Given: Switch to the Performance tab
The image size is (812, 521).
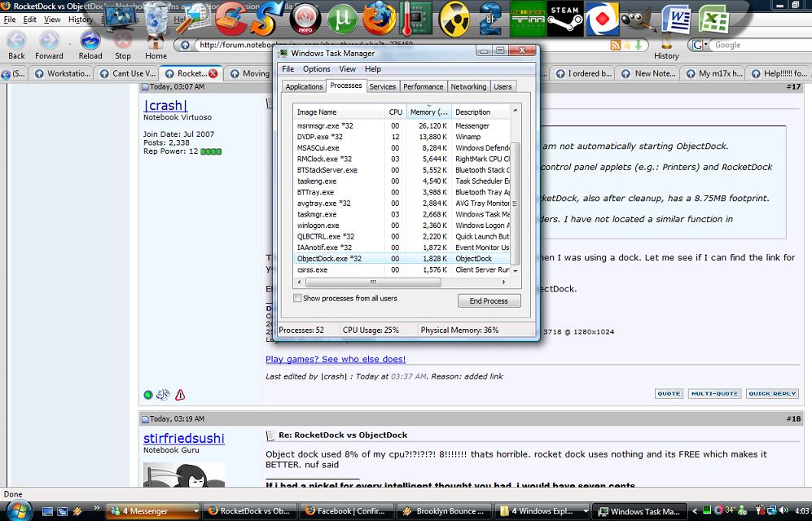Looking at the screenshot, I should click(x=423, y=86).
